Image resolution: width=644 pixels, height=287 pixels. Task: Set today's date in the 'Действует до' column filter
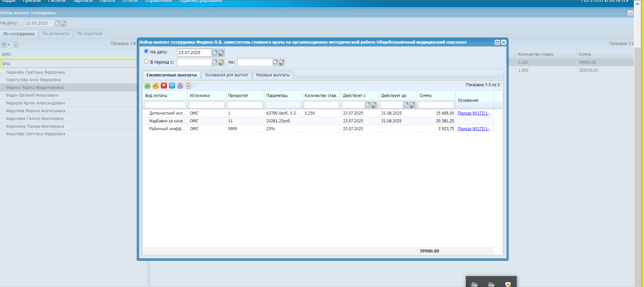point(413,105)
